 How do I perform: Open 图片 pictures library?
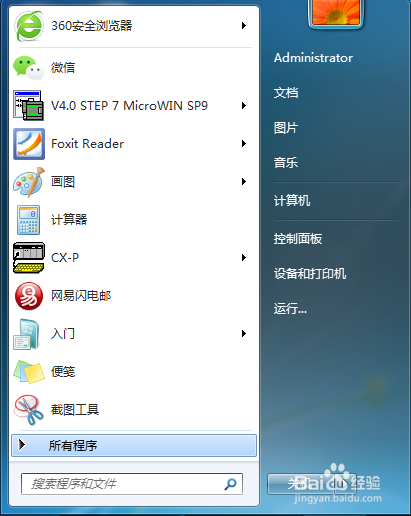point(286,128)
